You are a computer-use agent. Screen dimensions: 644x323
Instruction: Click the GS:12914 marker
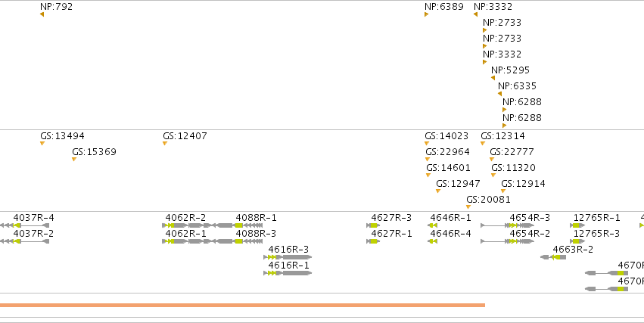pos(503,191)
